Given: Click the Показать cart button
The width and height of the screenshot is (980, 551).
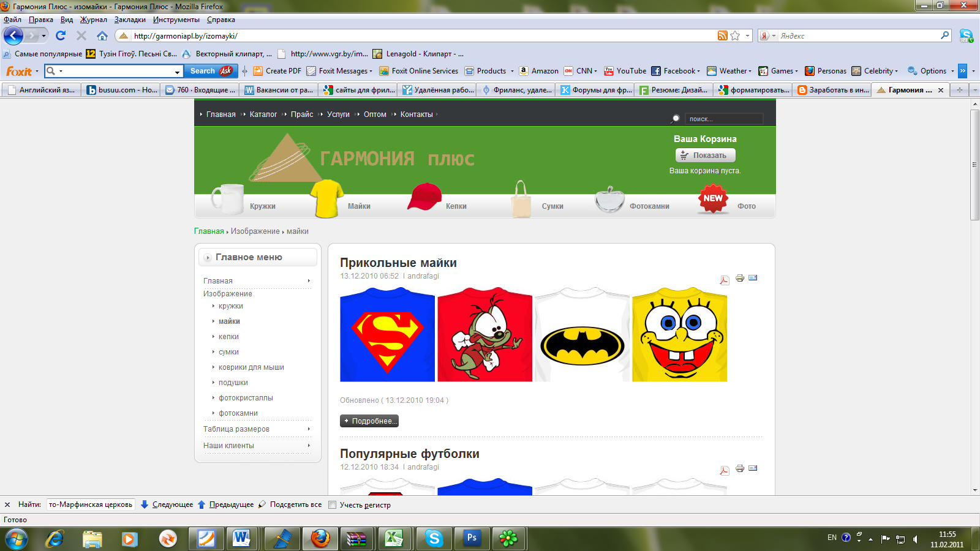Looking at the screenshot, I should [x=705, y=156].
